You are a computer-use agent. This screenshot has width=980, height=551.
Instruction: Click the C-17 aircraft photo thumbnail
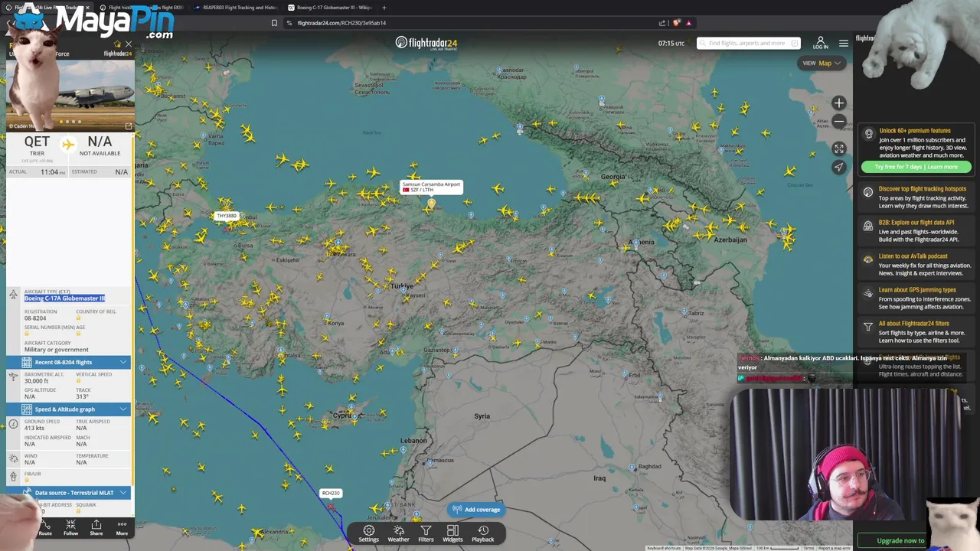coord(70,95)
